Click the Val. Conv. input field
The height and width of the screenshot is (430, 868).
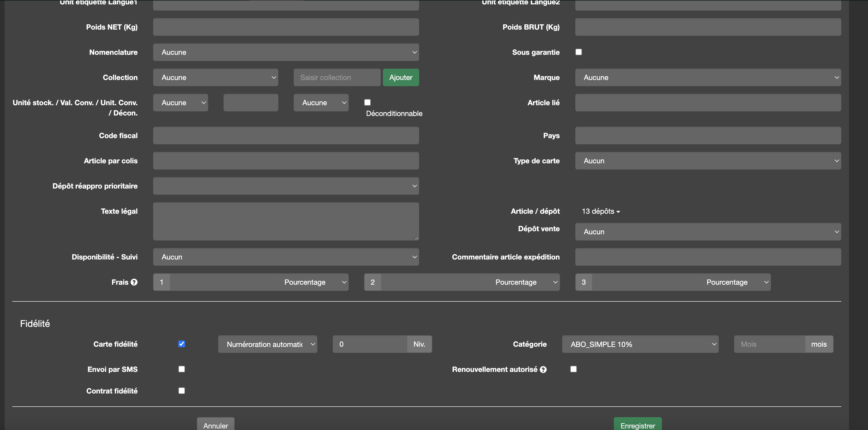[x=251, y=103]
